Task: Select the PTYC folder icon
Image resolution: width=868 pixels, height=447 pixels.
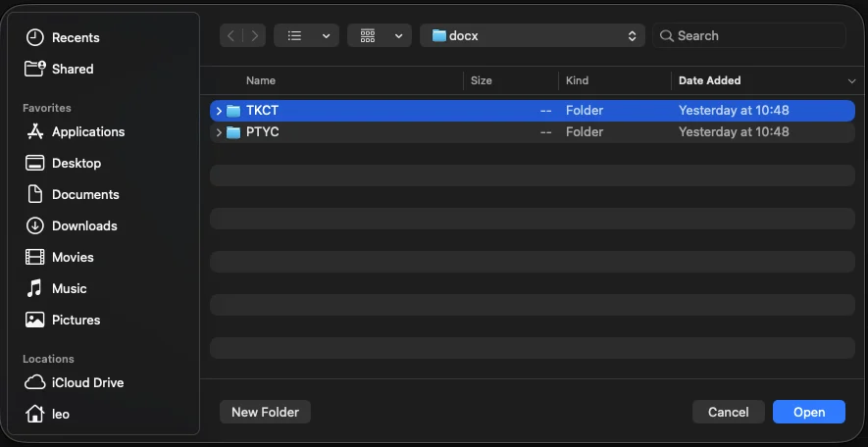Action: (x=233, y=132)
